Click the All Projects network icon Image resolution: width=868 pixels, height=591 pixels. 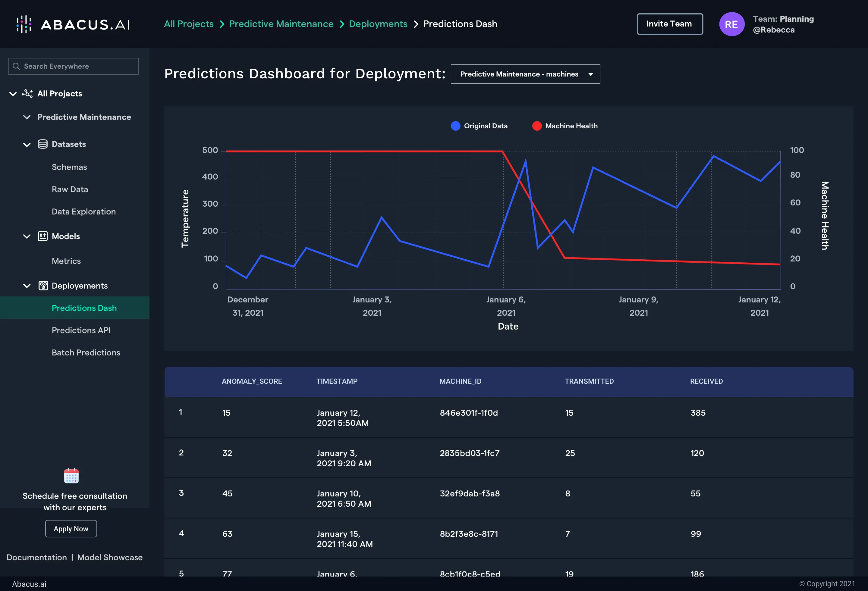[x=27, y=94]
